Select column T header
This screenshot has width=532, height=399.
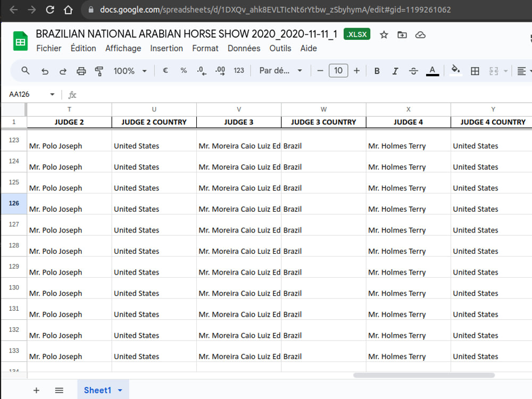[69, 109]
